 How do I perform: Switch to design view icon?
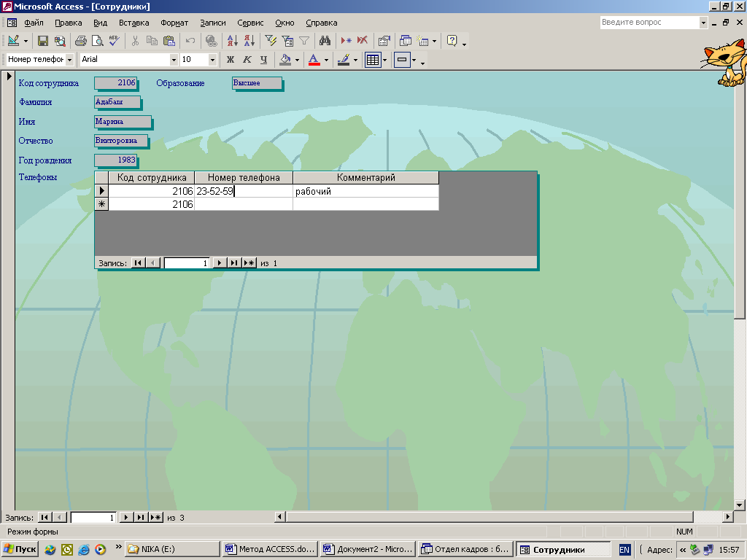[x=13, y=41]
